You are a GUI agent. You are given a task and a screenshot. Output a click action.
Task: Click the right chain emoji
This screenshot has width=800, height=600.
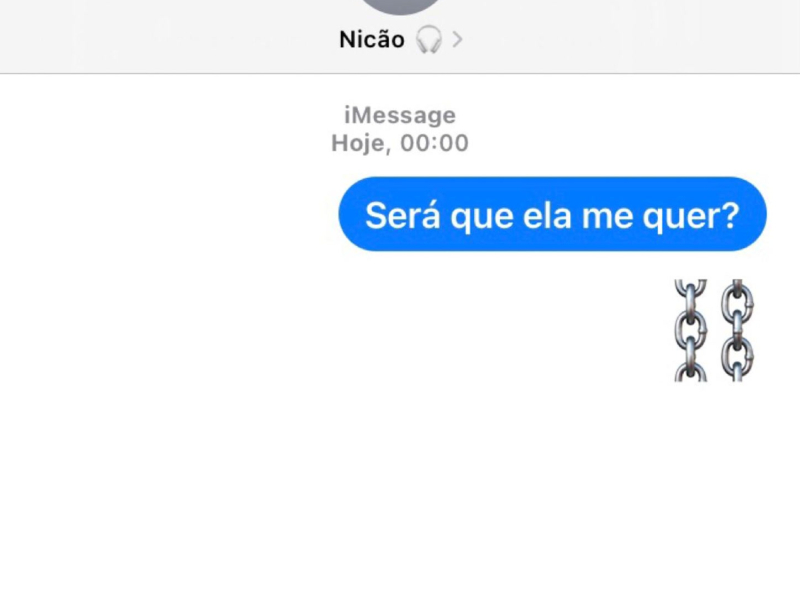(737, 330)
